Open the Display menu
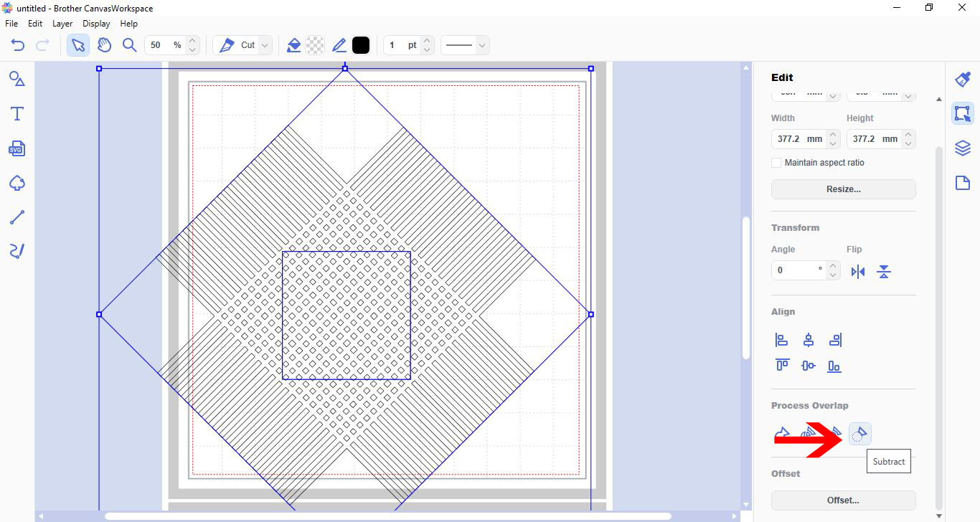Screen dimensions: 980x522 tap(96, 24)
